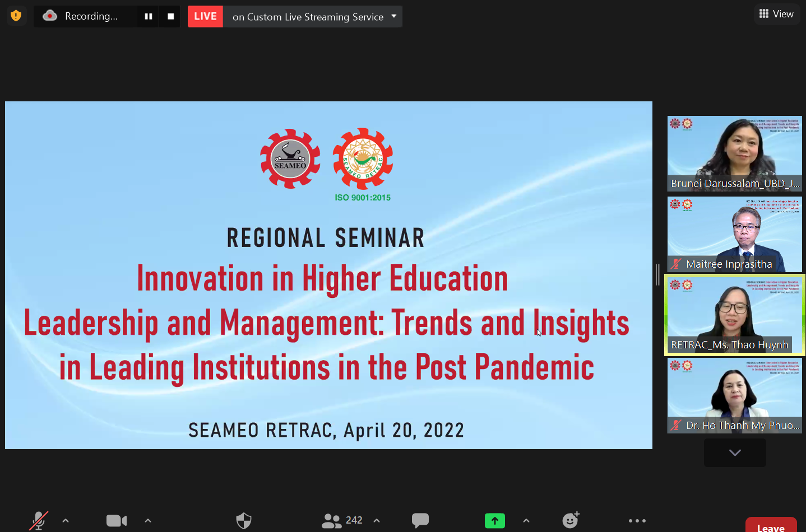
Task: Select RETRAC_Ms. Thao Huynh participant video
Action: [x=735, y=315]
